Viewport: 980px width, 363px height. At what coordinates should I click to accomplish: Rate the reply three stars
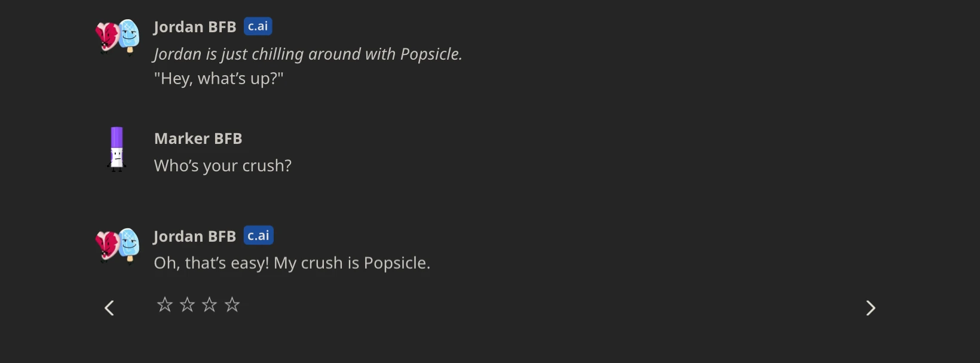[x=209, y=305]
